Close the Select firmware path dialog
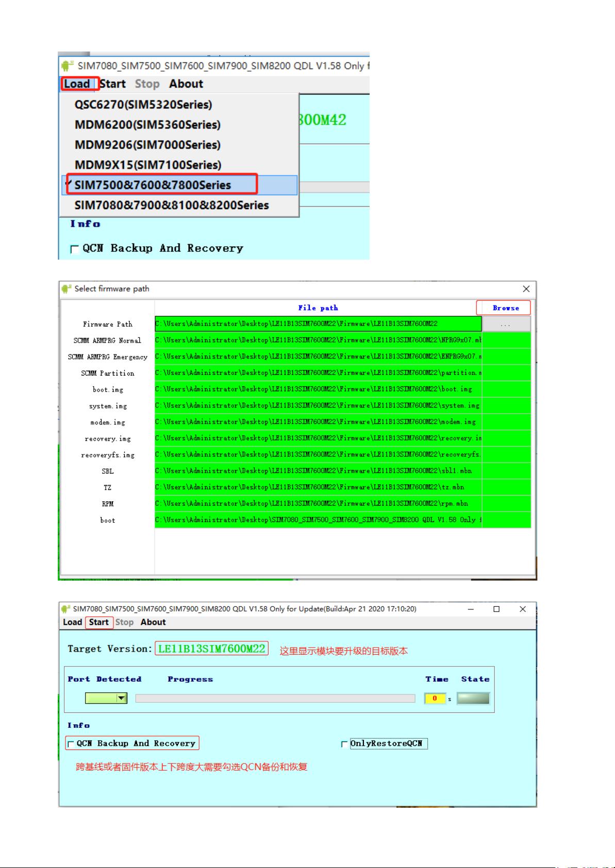The height and width of the screenshot is (868, 615). coord(526,289)
